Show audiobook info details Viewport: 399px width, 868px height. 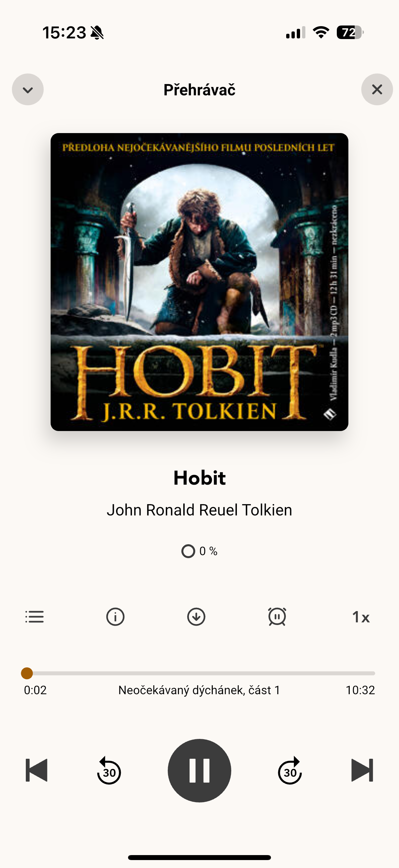coord(115,617)
